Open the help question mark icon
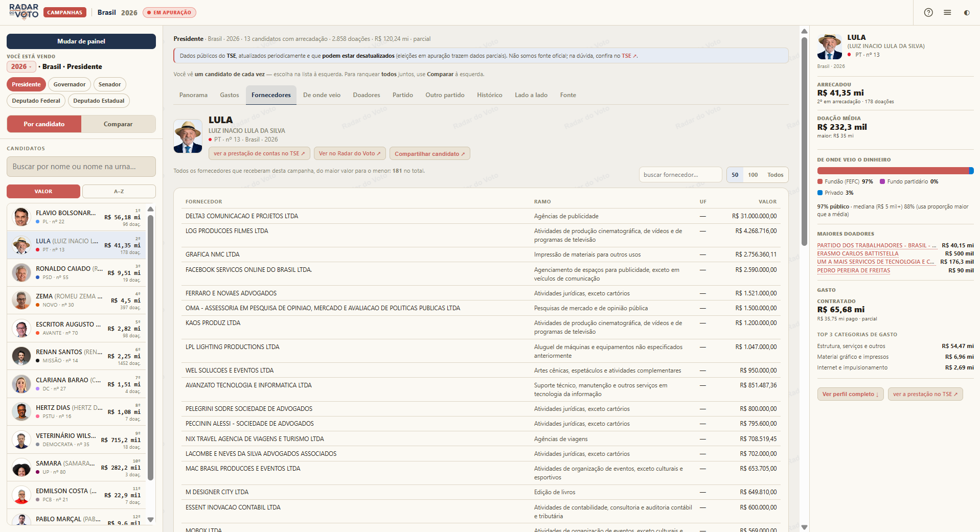This screenshot has width=980, height=532. point(928,12)
